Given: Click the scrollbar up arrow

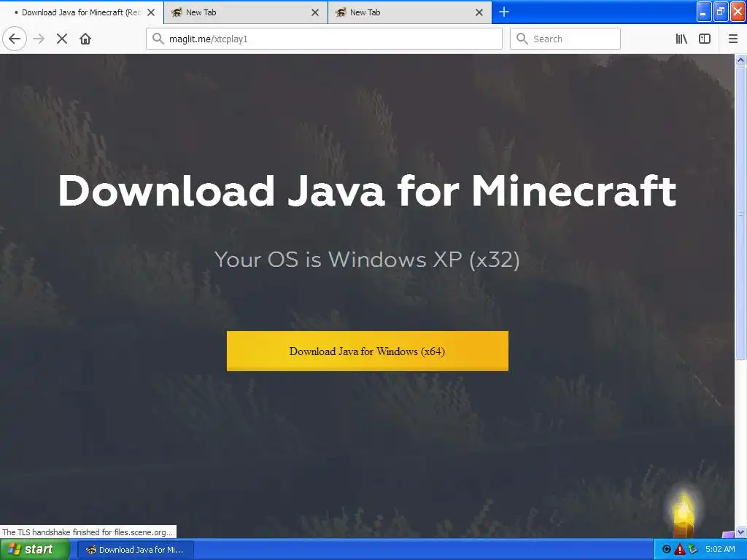Looking at the screenshot, I should (x=740, y=60).
